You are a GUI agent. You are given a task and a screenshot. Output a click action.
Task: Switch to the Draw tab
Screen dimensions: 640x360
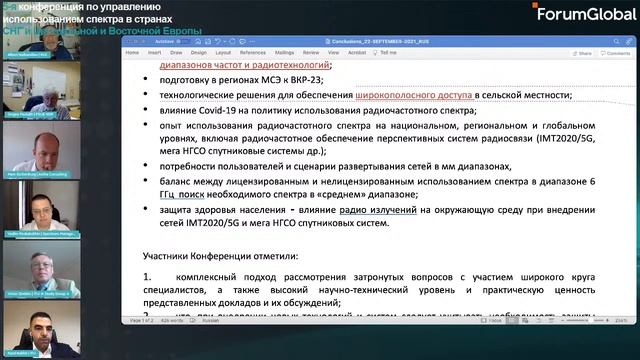click(x=176, y=53)
